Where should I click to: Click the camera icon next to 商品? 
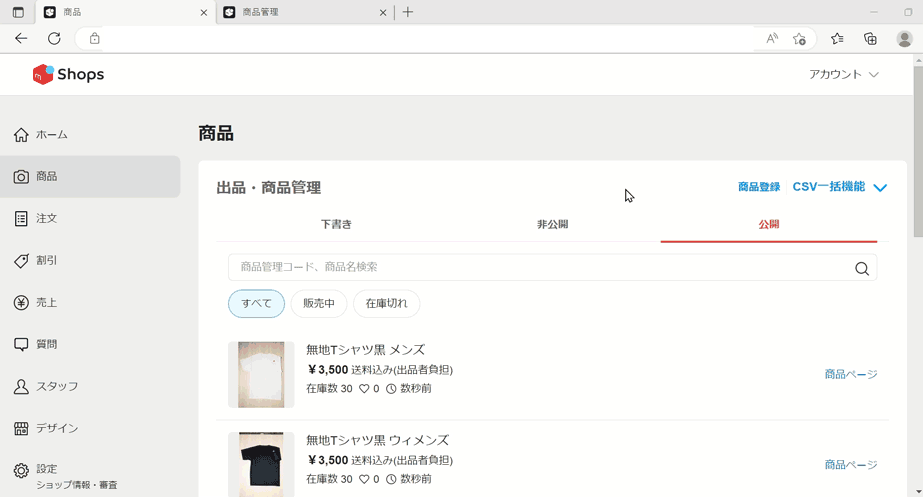(x=21, y=177)
